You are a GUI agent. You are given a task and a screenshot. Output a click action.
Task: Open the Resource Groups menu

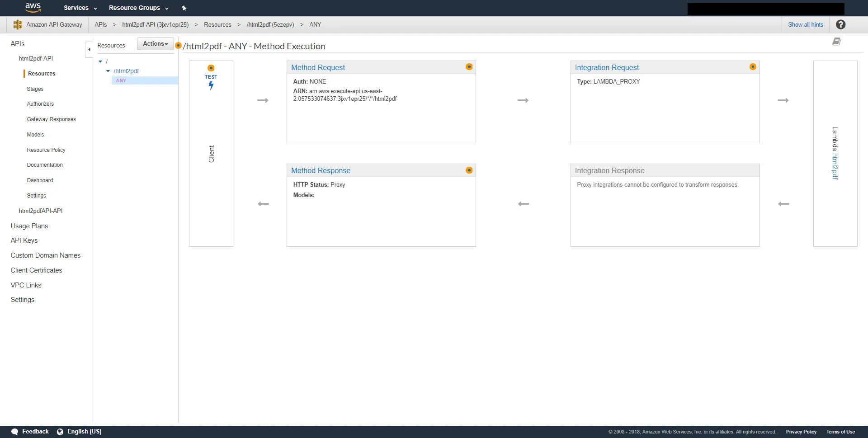(x=138, y=8)
